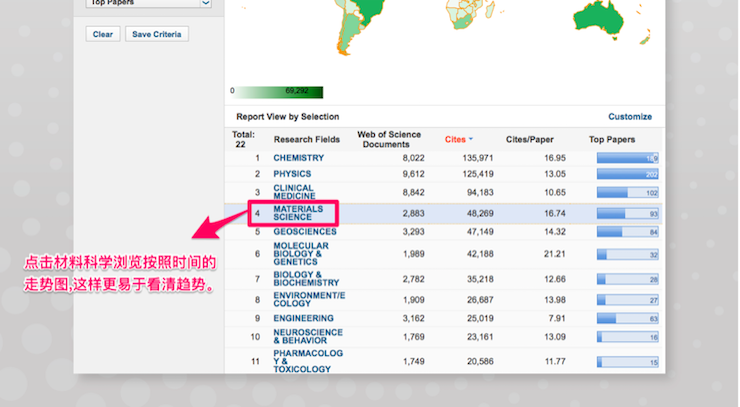Click the Web of Science Documents header

388,139
